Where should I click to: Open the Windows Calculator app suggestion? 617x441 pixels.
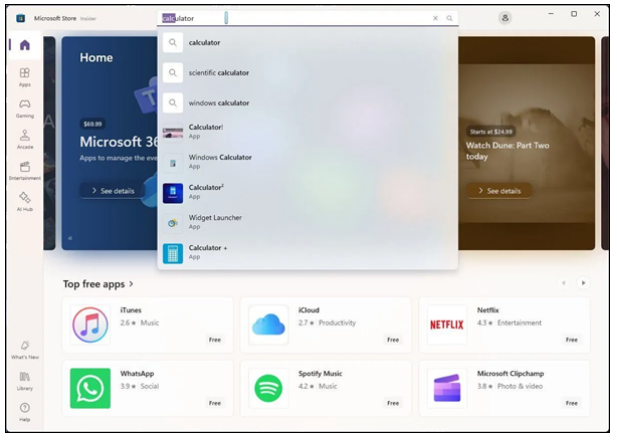tap(308, 162)
